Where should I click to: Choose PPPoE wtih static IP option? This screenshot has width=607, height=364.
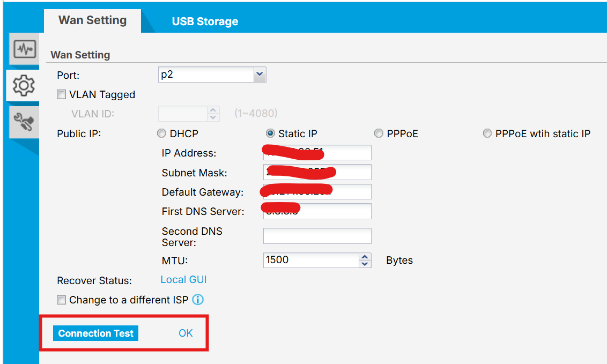point(487,133)
